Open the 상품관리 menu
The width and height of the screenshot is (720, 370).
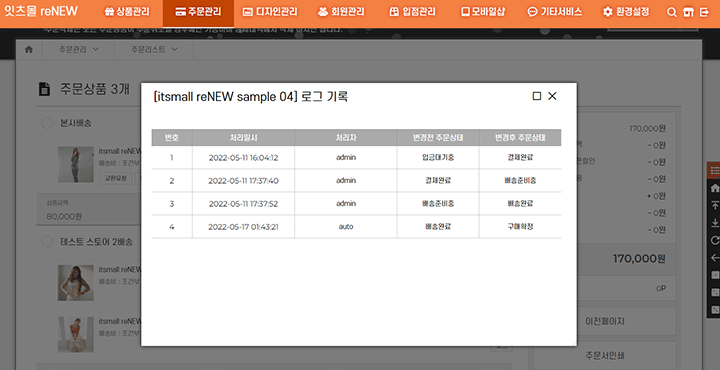click(x=127, y=12)
